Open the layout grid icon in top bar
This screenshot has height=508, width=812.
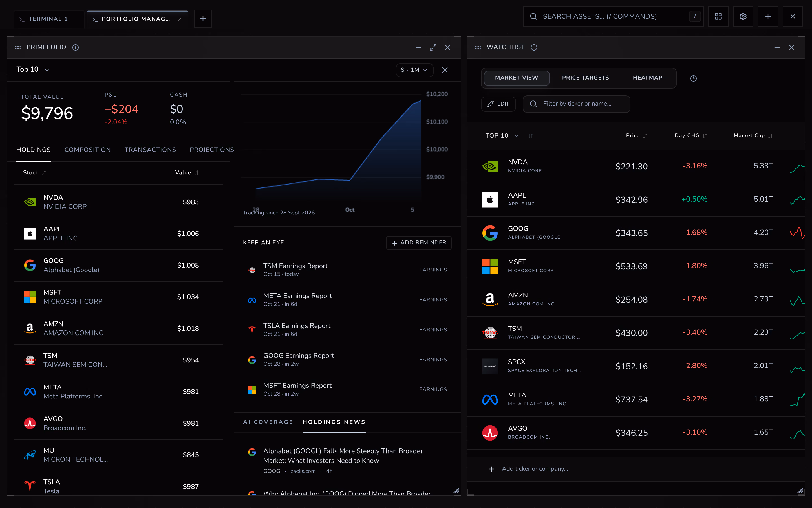(x=718, y=16)
